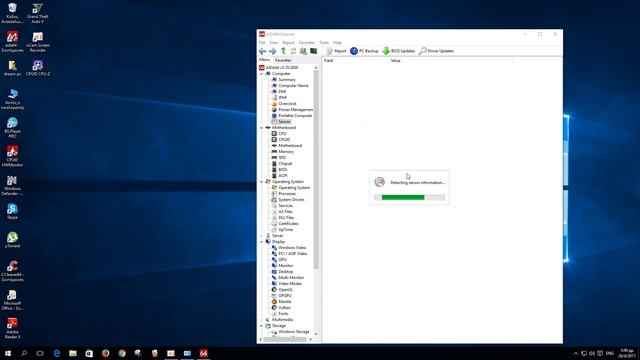
Task: Select the SPD tree item
Action: click(282, 158)
